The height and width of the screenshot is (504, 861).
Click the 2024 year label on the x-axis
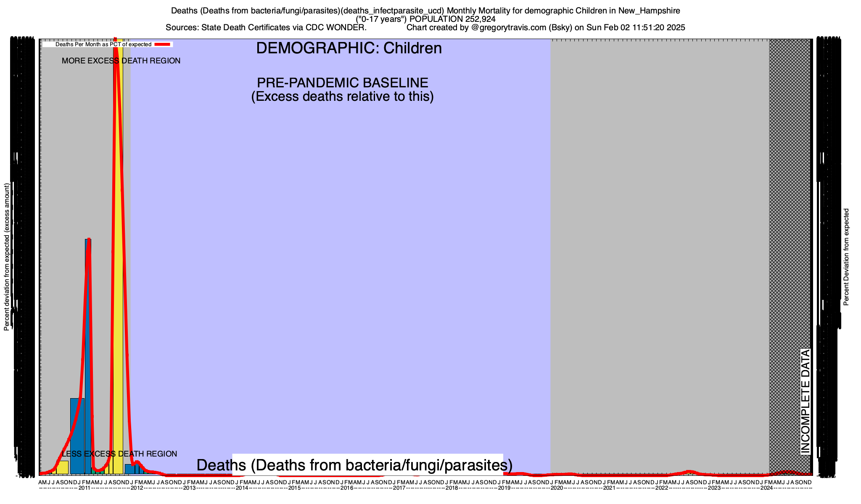point(766,488)
